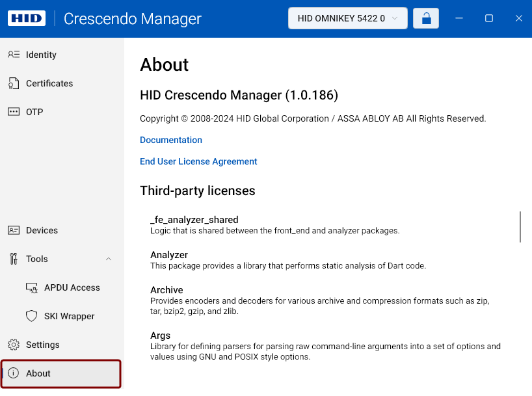Click the HID Crescendo Manager (1.0.186) version text
532x396 pixels.
(239, 96)
